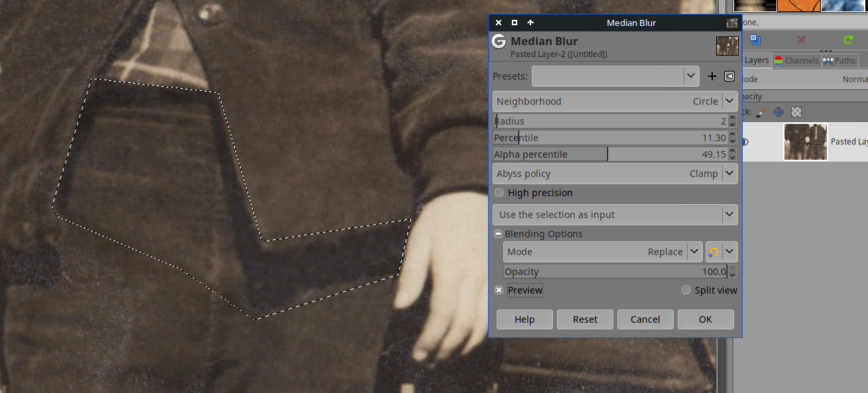Enable the Split view checkbox
Image resolution: width=868 pixels, height=393 pixels.
point(686,290)
